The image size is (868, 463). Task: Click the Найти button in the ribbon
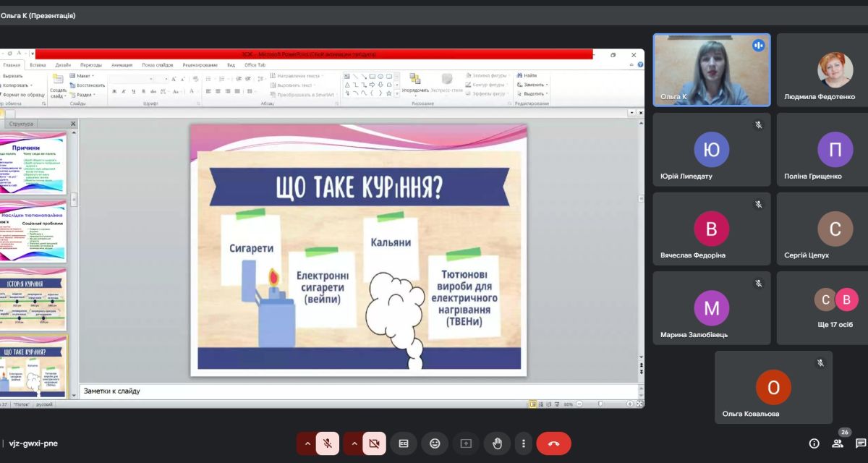pos(527,75)
